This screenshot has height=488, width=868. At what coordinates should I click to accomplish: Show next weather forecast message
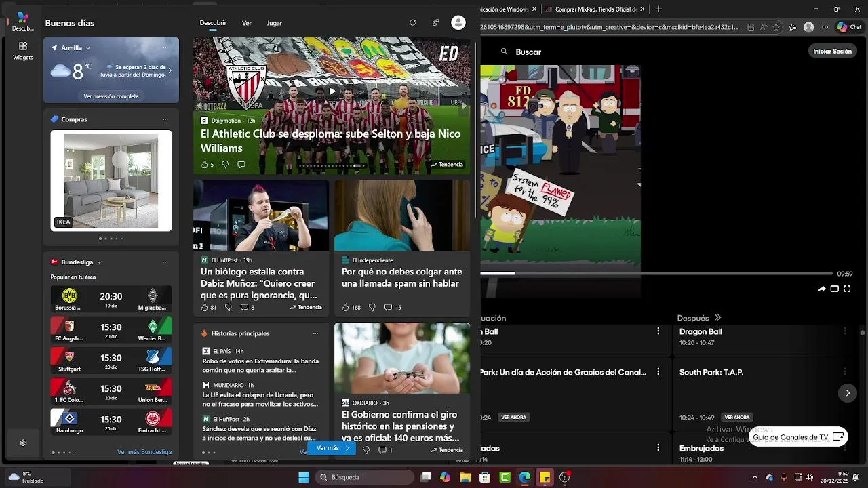[170, 71]
